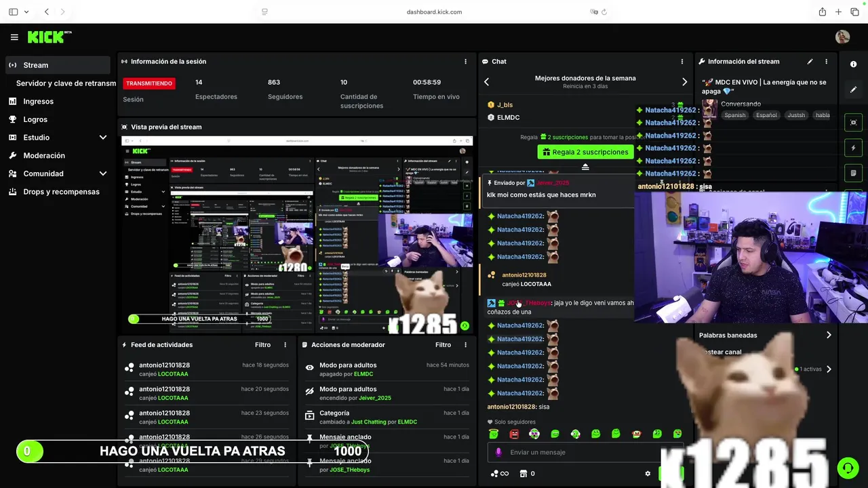Select the Spanish stream tag
The image size is (868, 488).
734,115
